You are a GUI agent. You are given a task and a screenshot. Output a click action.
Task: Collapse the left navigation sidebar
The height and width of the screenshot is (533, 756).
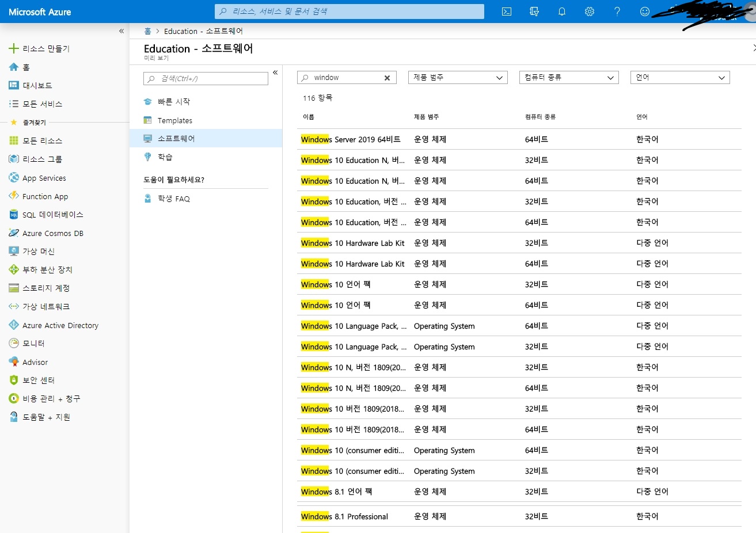pyautogui.click(x=121, y=31)
